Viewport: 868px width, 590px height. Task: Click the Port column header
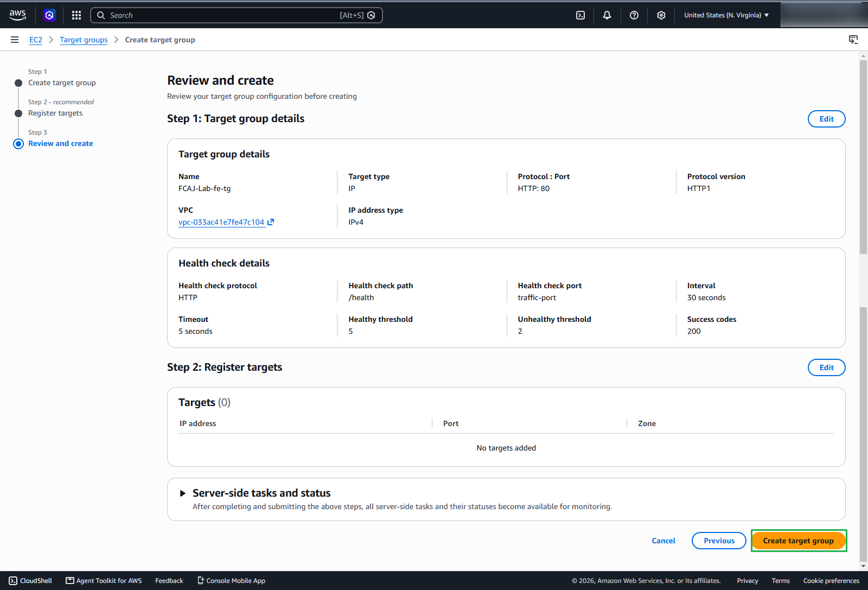point(451,423)
